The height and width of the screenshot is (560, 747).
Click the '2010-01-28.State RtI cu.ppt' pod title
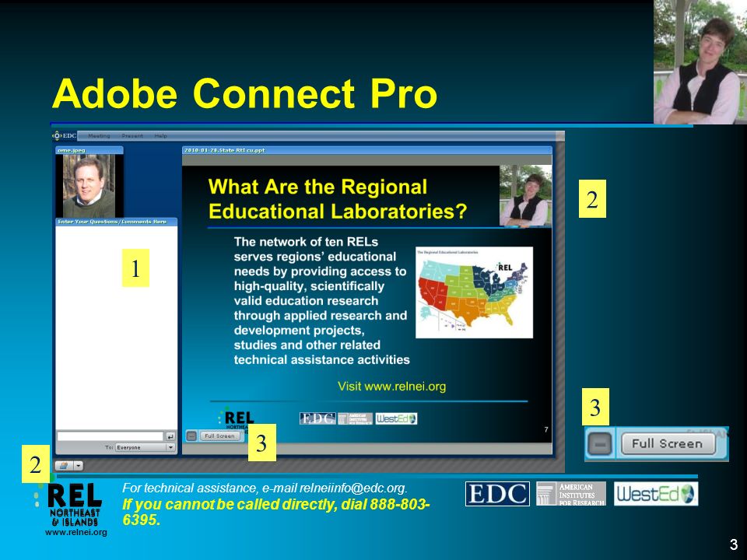click(x=224, y=150)
